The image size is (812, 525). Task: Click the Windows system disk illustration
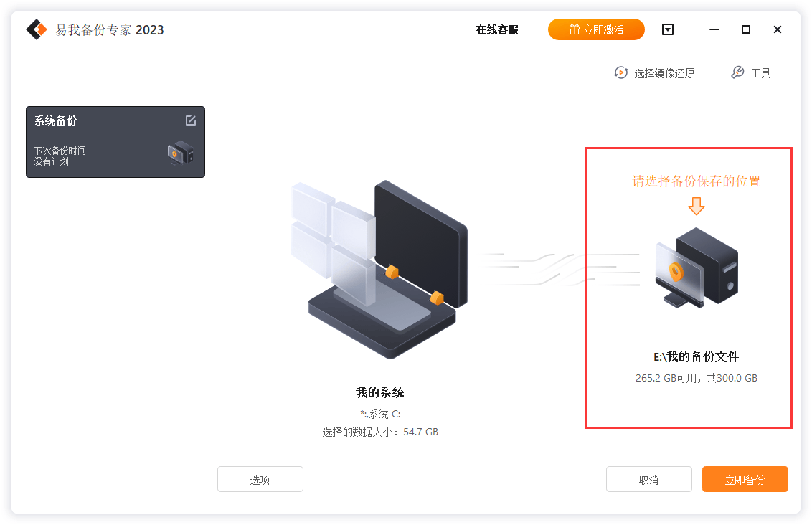click(x=379, y=269)
